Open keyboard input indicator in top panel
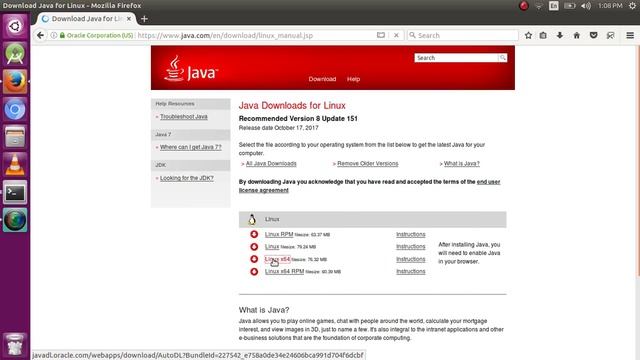Viewport: 640px width, 360px height. (x=553, y=6)
